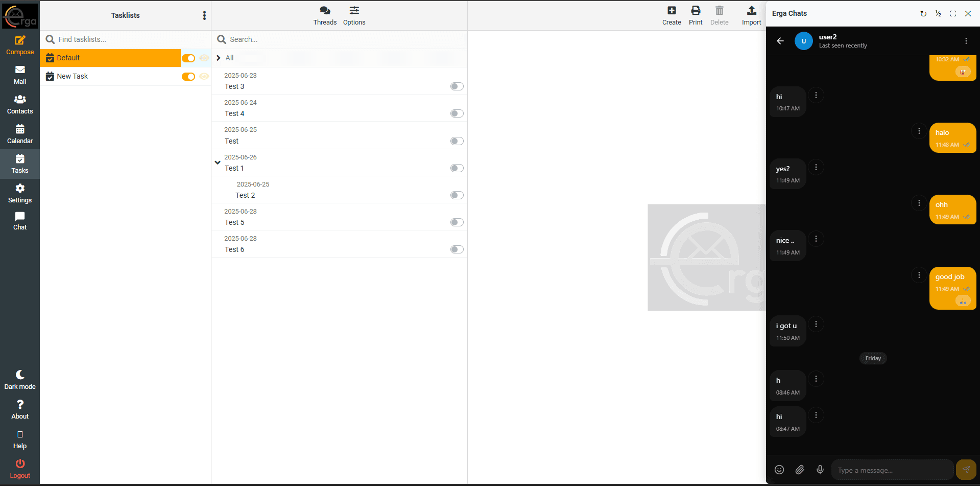The height and width of the screenshot is (486, 980).
Task: Open the Compose mail icon
Action: 20,45
